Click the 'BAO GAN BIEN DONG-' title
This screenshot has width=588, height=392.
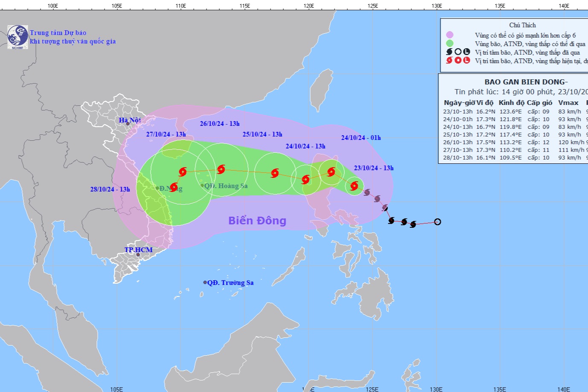coord(526,82)
